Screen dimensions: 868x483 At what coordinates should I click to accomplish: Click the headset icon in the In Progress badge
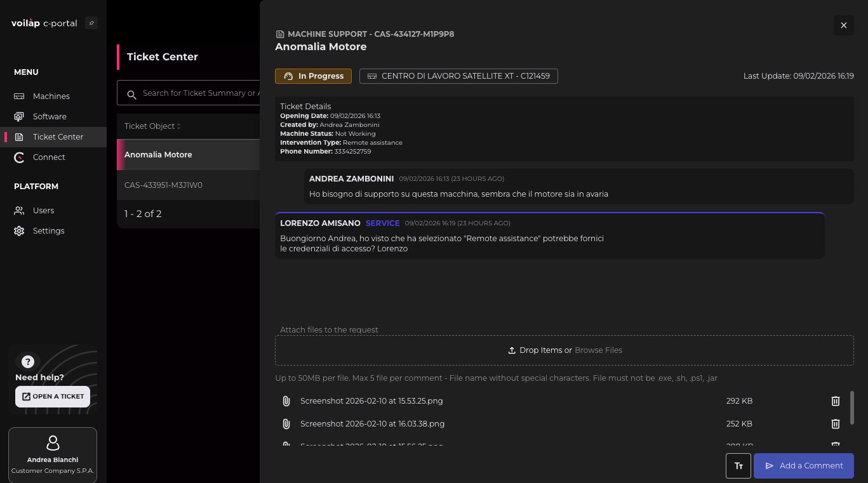[288, 76]
